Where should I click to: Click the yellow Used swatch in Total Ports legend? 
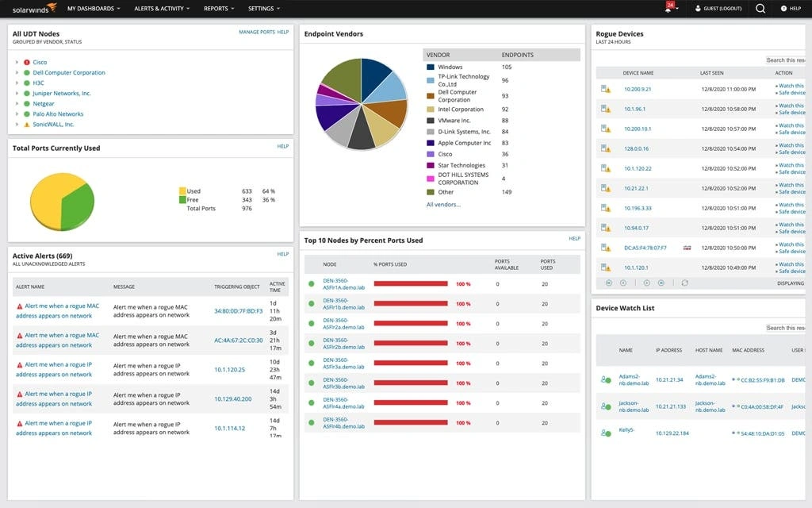182,191
